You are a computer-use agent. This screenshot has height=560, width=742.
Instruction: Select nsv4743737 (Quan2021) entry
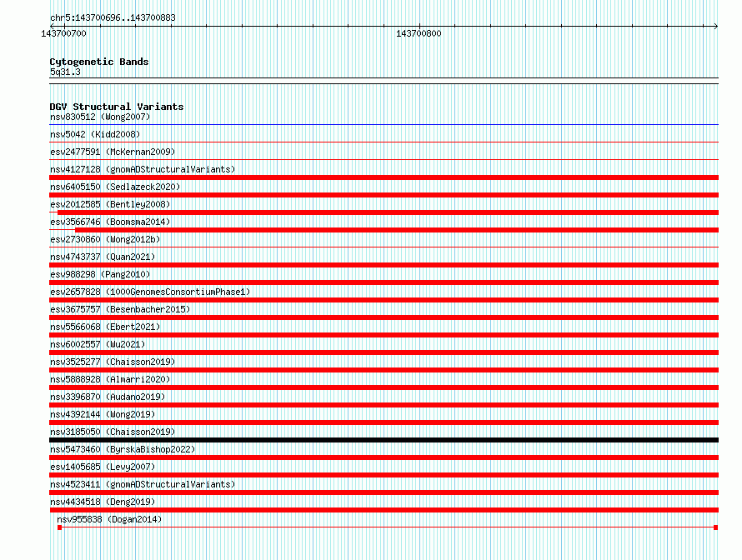(x=103, y=257)
